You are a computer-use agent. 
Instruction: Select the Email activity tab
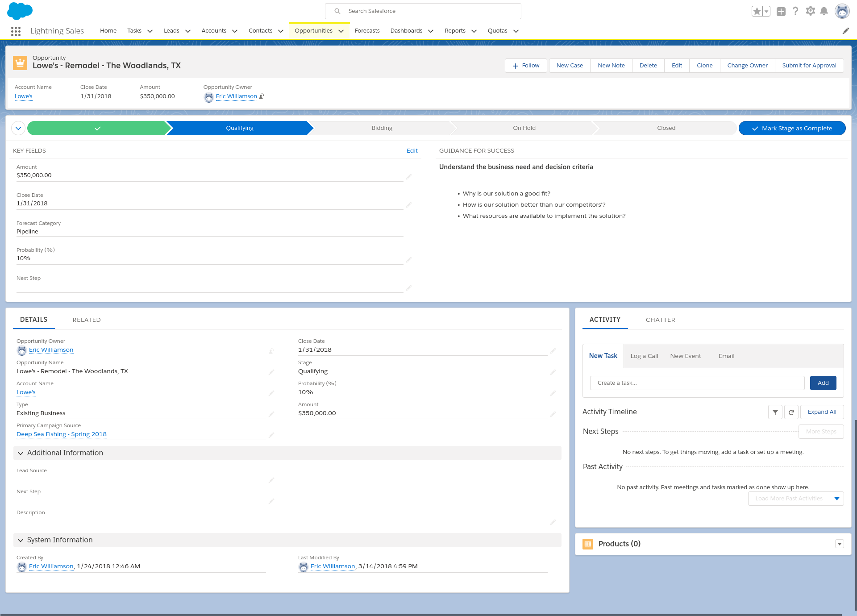coord(727,356)
